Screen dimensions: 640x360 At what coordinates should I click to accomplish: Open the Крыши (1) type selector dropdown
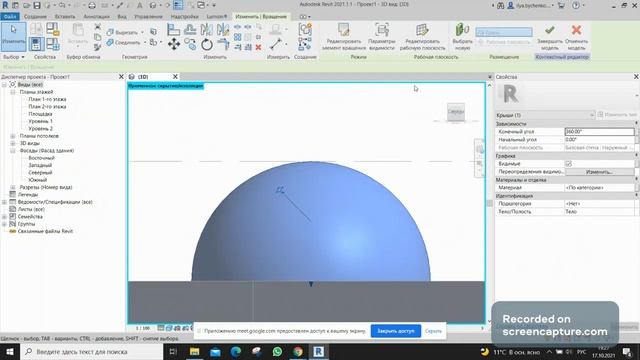(x=591, y=115)
